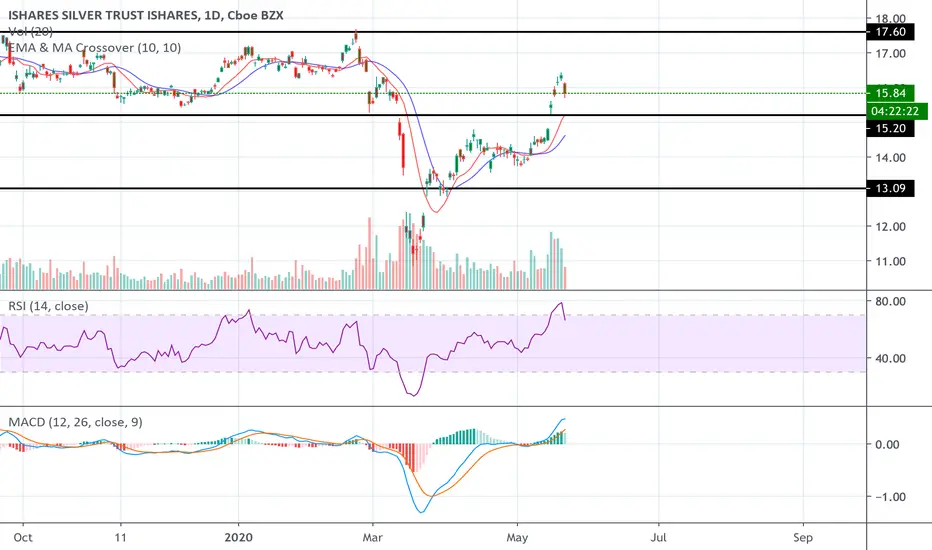Click the 0.00 MACD axis value

click(x=887, y=445)
